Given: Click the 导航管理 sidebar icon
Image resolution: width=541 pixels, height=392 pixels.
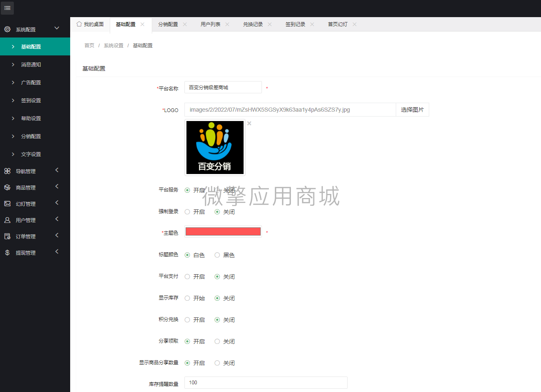Looking at the screenshot, I should pyautogui.click(x=7, y=171).
